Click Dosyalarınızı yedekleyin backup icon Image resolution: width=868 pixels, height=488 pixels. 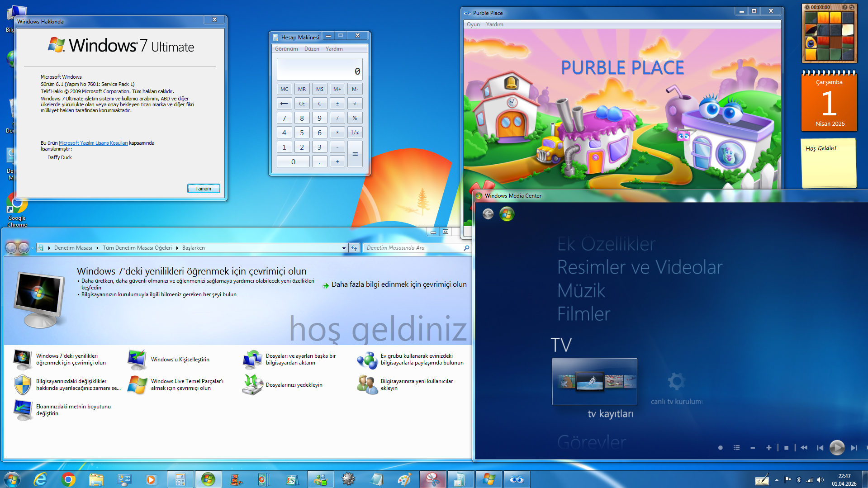click(252, 385)
